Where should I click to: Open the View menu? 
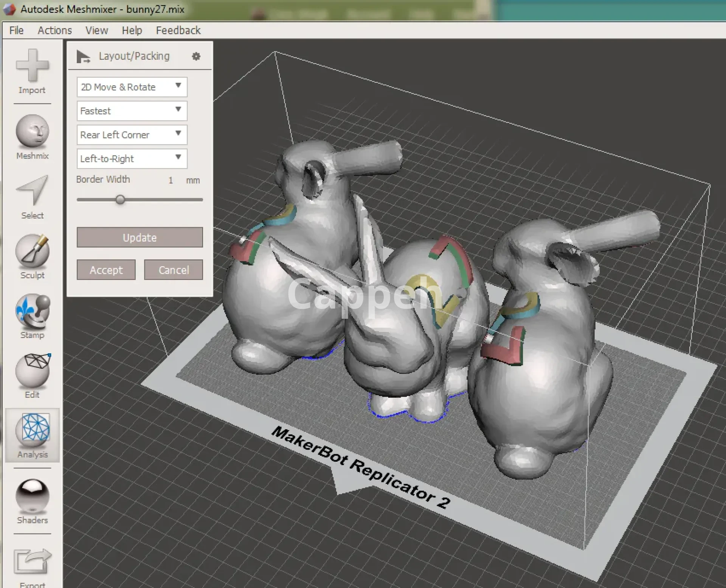click(96, 30)
